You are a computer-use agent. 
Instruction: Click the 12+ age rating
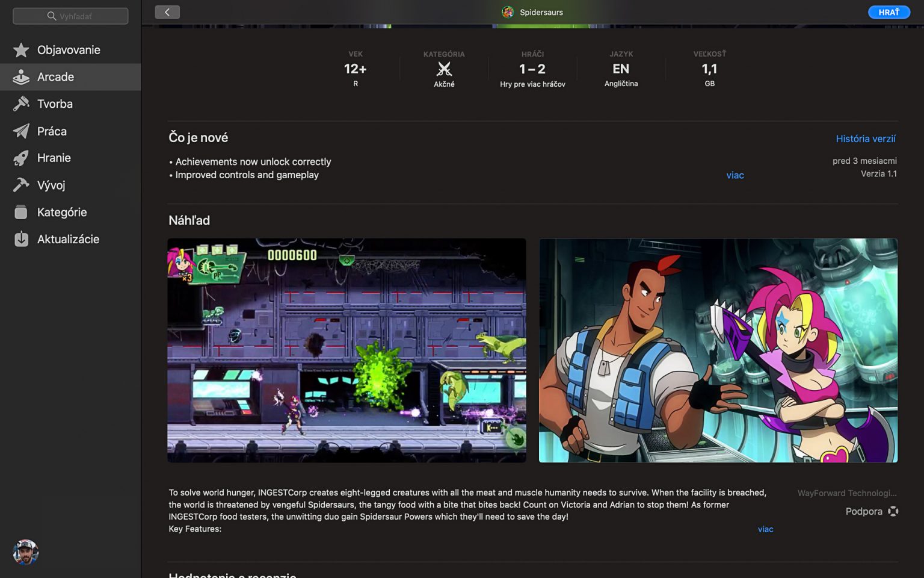(356, 69)
